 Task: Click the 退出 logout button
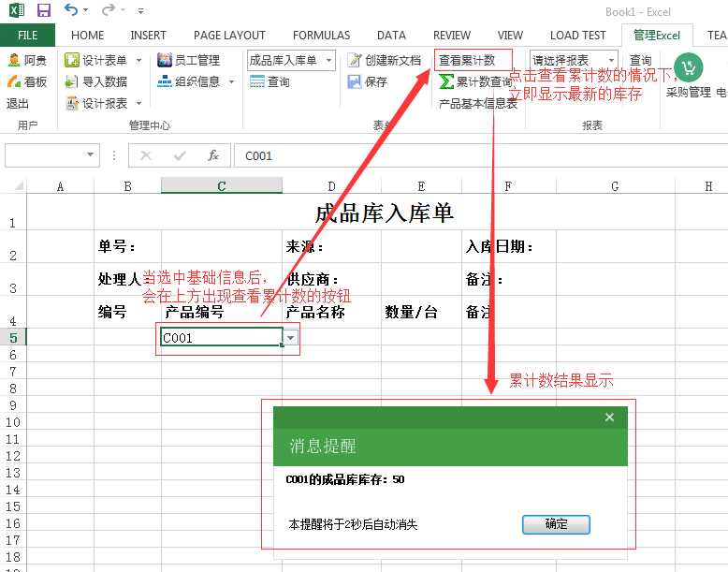[x=18, y=103]
